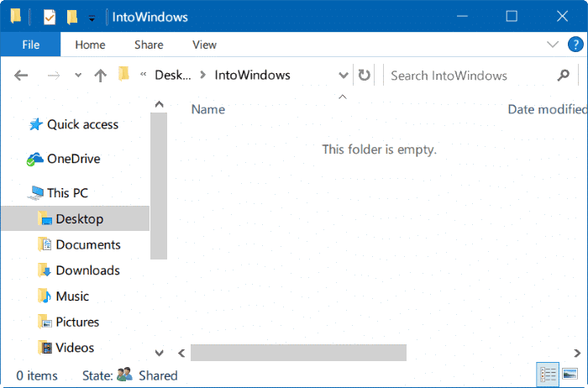588x388 pixels.
Task: Click navigation pane scroll up arrow
Action: click(x=159, y=105)
